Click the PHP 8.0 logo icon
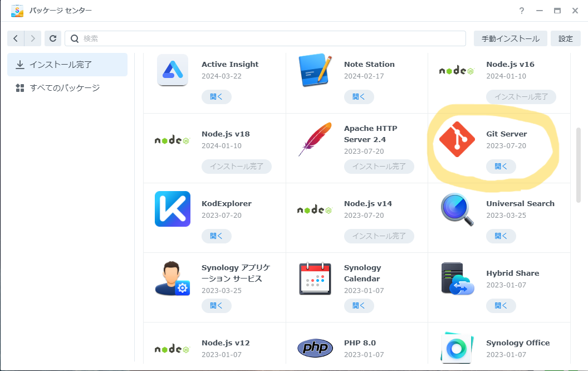 click(x=315, y=348)
